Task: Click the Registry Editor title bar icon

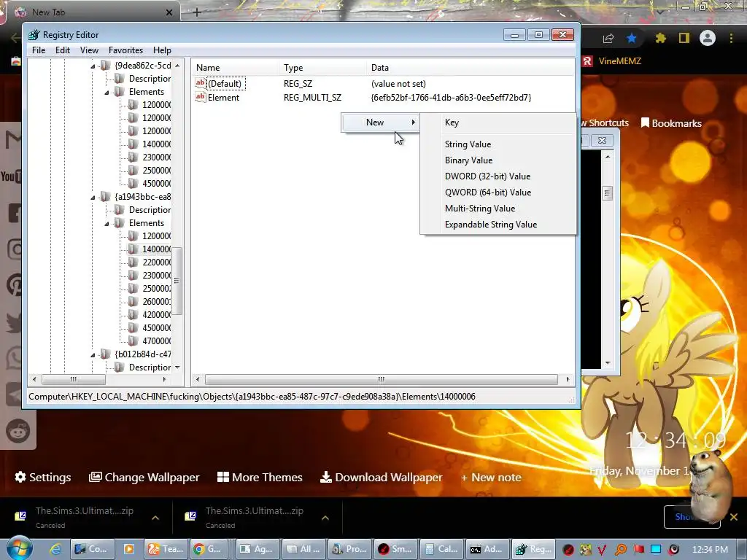Action: click(34, 35)
